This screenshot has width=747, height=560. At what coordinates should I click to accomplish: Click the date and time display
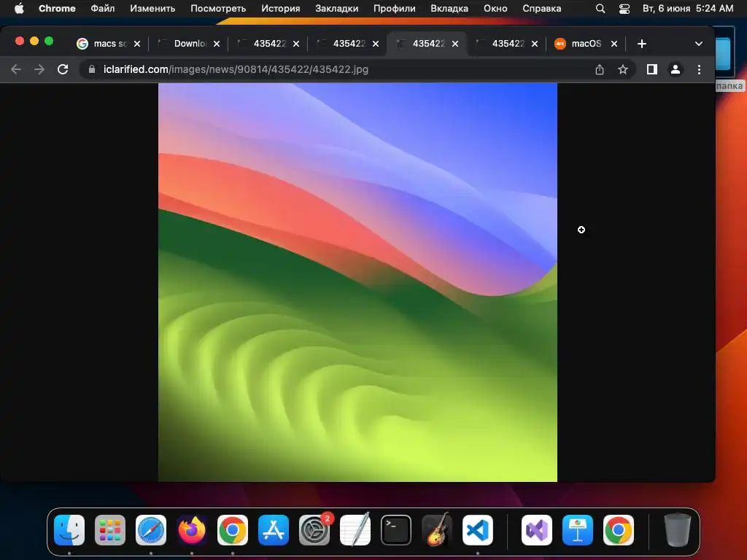[688, 9]
